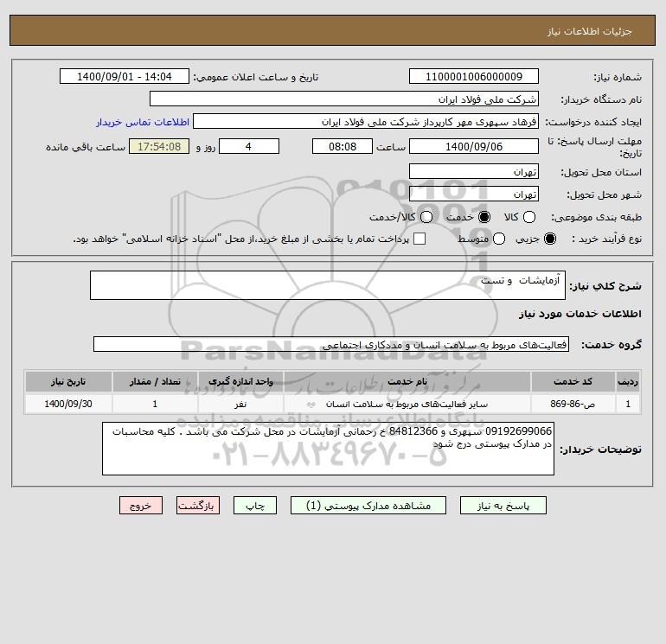
Task: Click the buyer organization name field
Action: (344, 99)
